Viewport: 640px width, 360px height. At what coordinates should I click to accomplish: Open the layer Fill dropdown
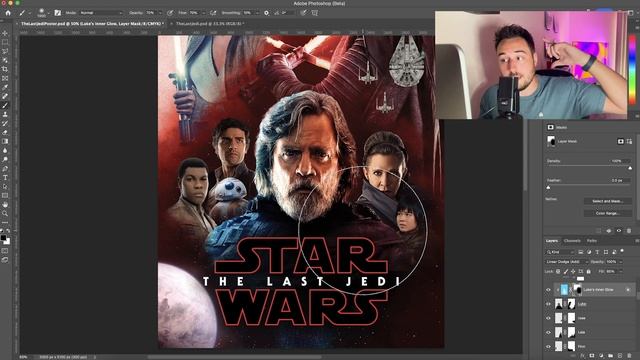[x=621, y=271]
